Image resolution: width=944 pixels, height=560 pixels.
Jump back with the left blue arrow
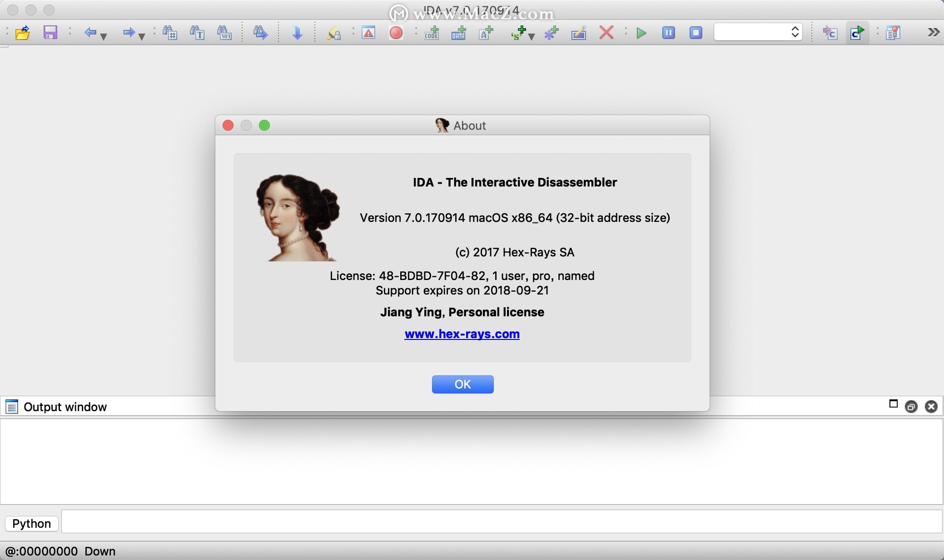[90, 33]
